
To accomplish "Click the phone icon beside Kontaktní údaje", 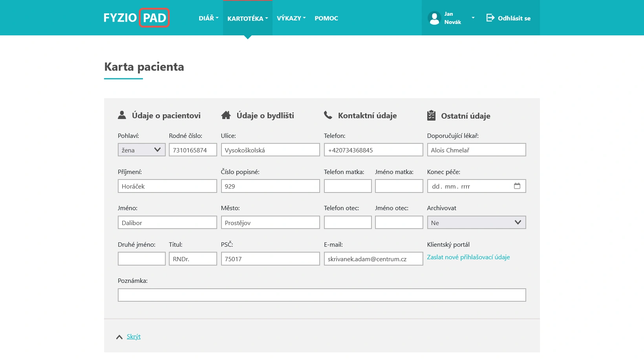I will (x=328, y=114).
